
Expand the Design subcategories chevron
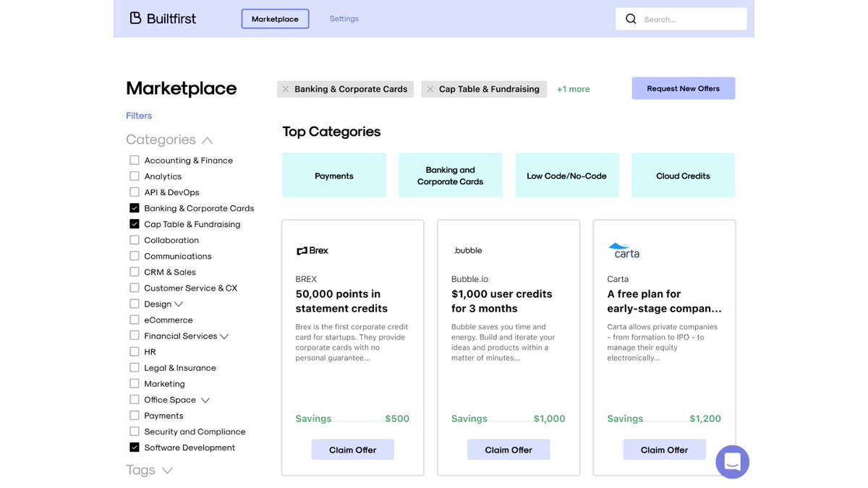point(179,304)
